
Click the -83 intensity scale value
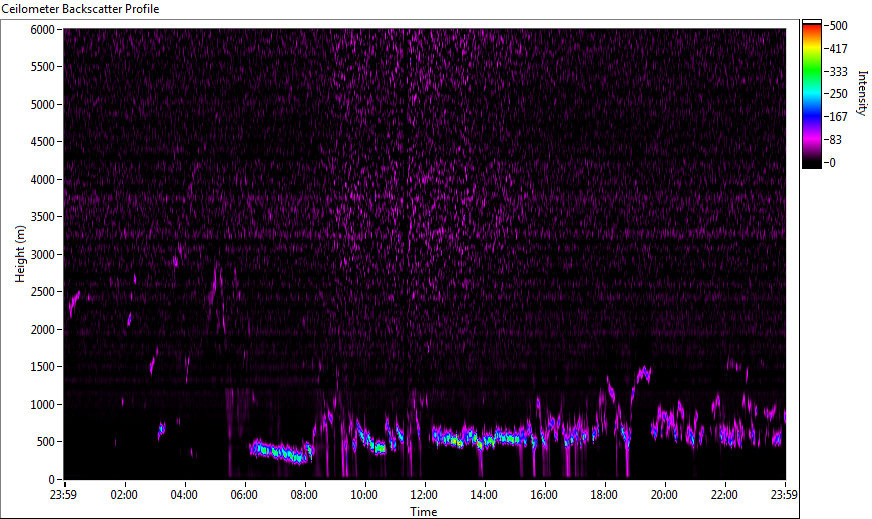click(834, 140)
